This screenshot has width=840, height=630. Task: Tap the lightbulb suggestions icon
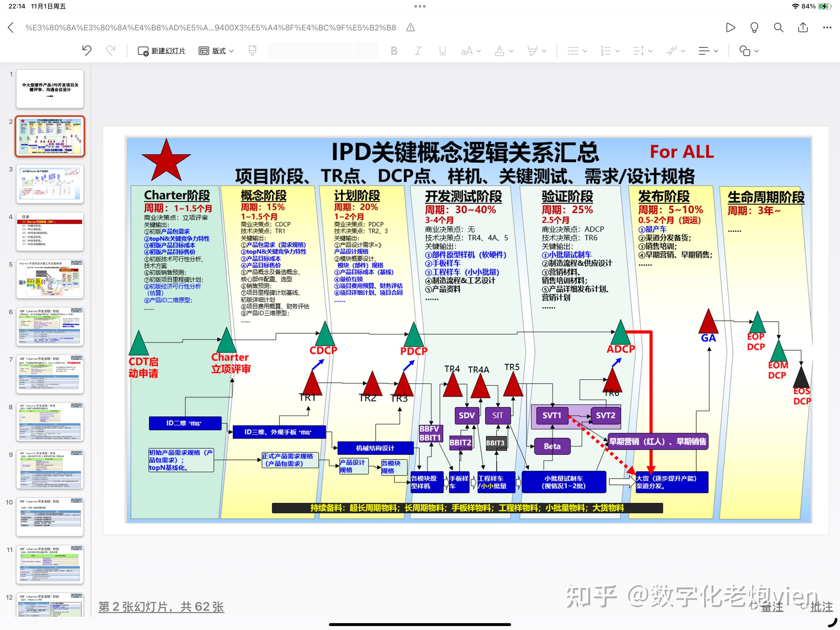(x=754, y=27)
